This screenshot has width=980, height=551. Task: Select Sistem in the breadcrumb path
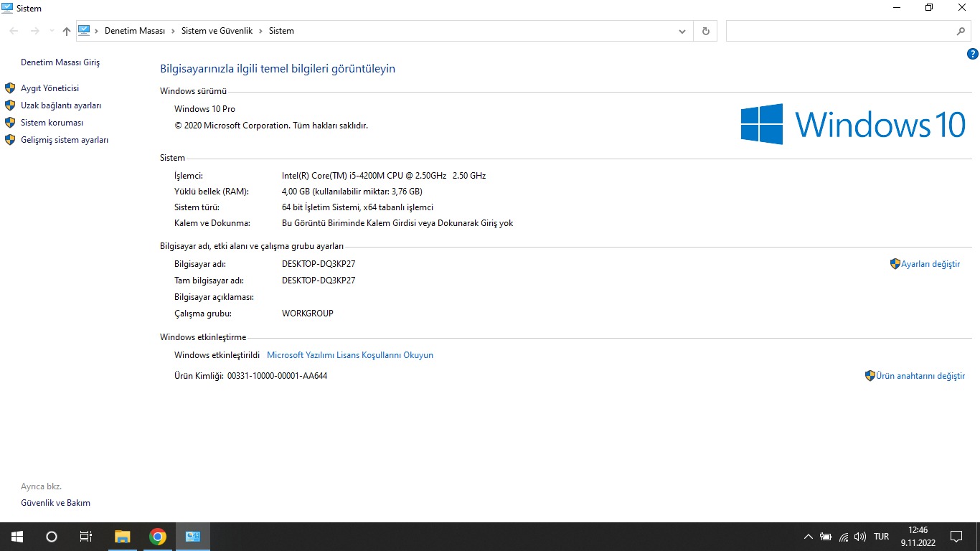pos(281,31)
